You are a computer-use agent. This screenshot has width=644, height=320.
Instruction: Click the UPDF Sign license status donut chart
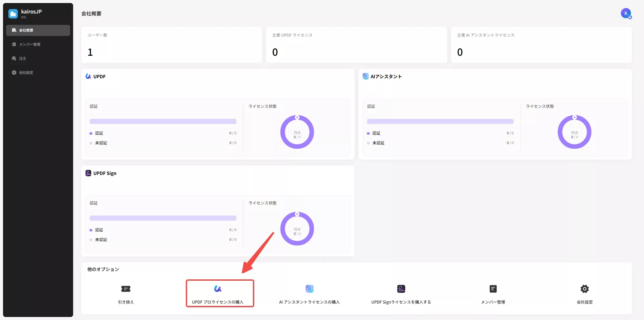pyautogui.click(x=297, y=229)
